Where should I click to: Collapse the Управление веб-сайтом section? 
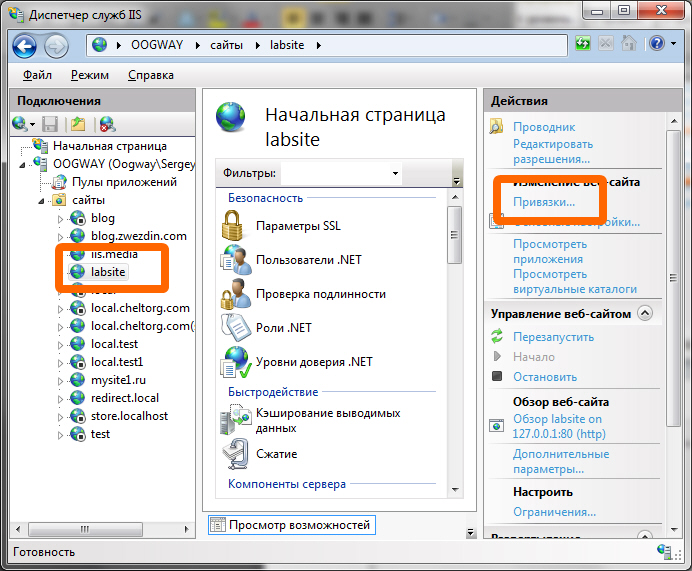[644, 313]
